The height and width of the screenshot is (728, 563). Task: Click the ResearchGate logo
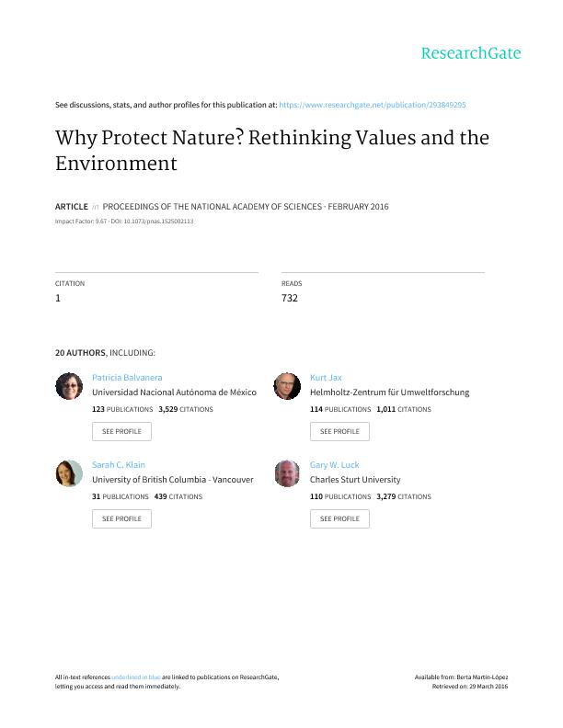pyautogui.click(x=470, y=53)
